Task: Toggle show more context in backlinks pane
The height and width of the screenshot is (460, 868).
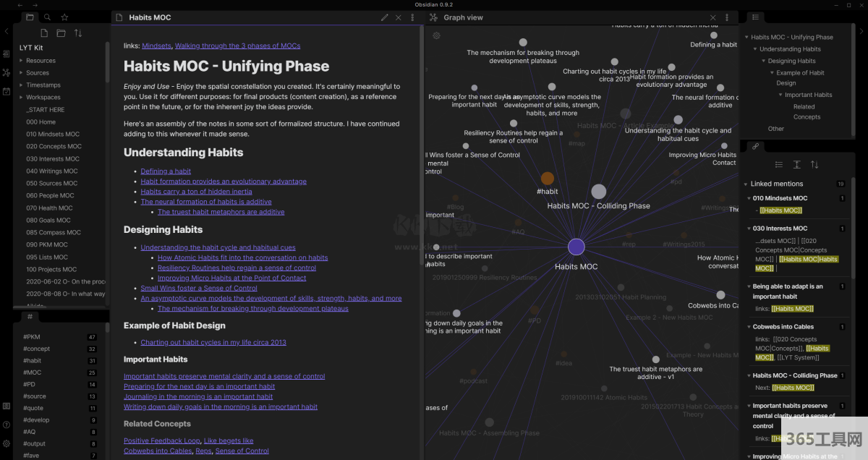Action: click(x=796, y=165)
